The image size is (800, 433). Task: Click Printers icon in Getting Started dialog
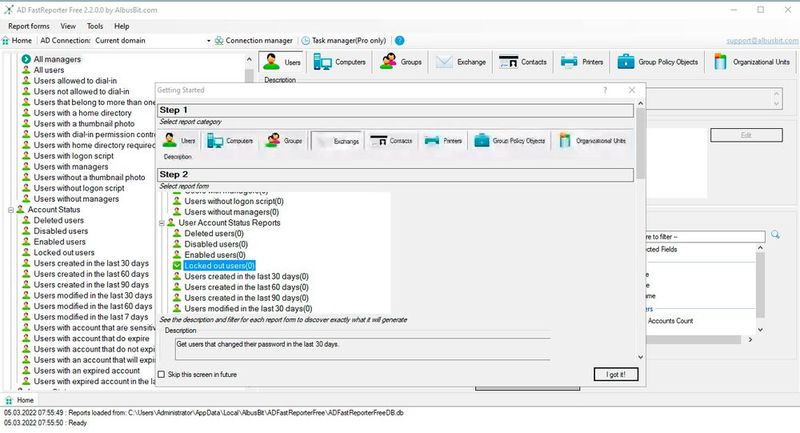tap(443, 140)
